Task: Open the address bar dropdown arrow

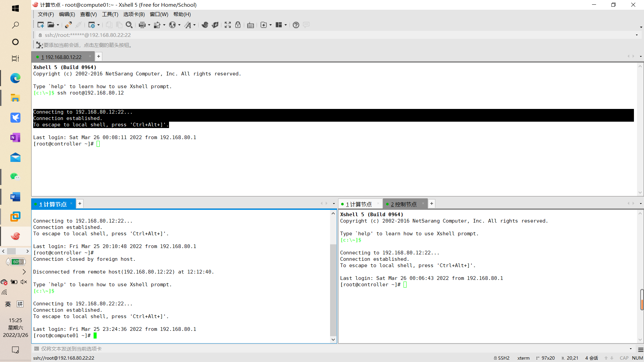Action: (637, 35)
